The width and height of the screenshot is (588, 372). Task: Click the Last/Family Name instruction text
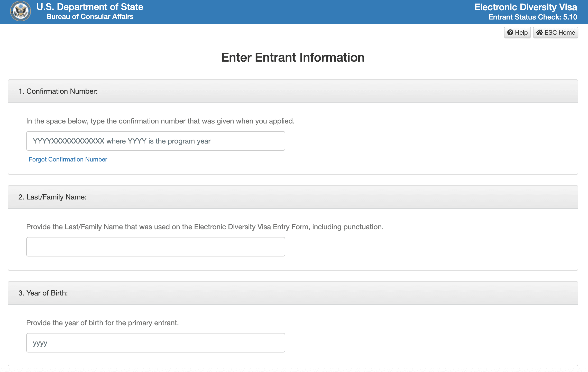[205, 227]
